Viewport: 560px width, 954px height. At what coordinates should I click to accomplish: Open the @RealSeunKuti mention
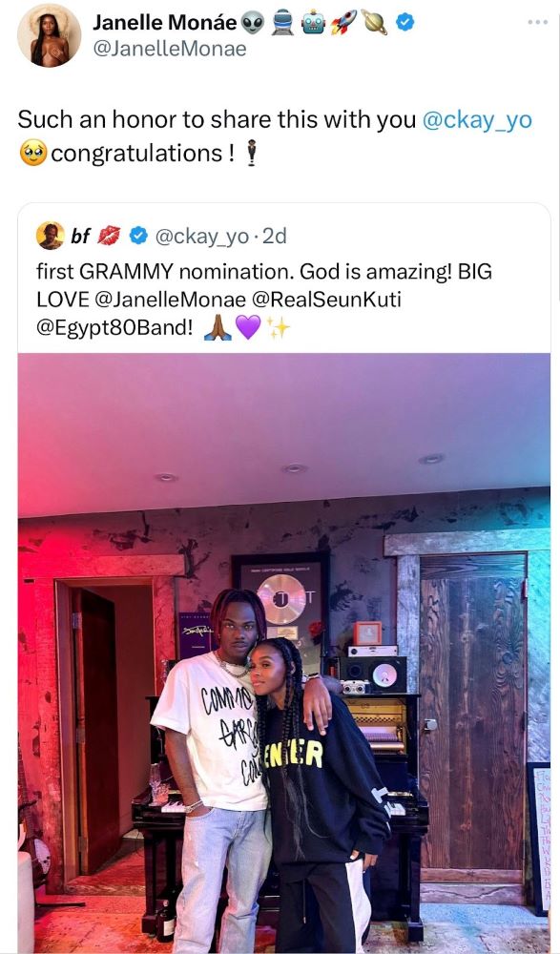[x=331, y=300]
